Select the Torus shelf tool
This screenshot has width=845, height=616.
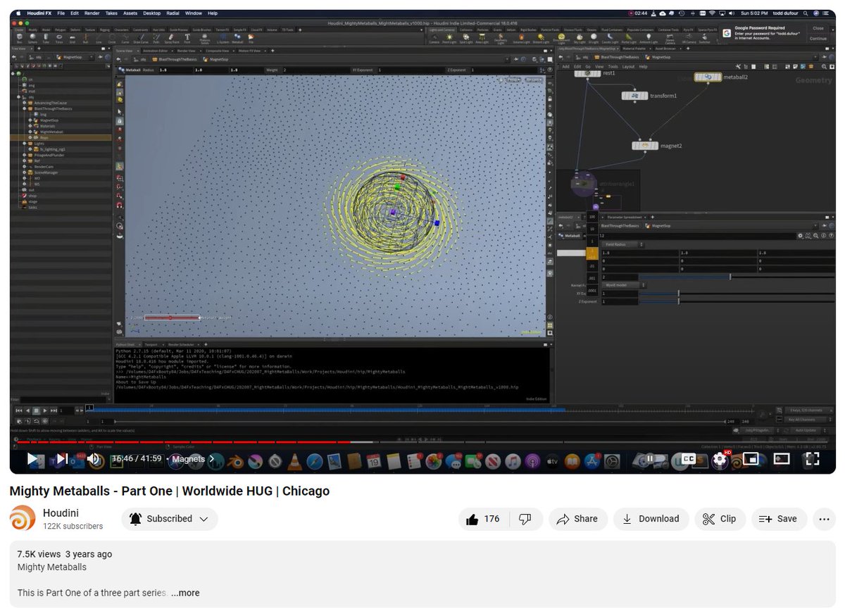[60, 38]
